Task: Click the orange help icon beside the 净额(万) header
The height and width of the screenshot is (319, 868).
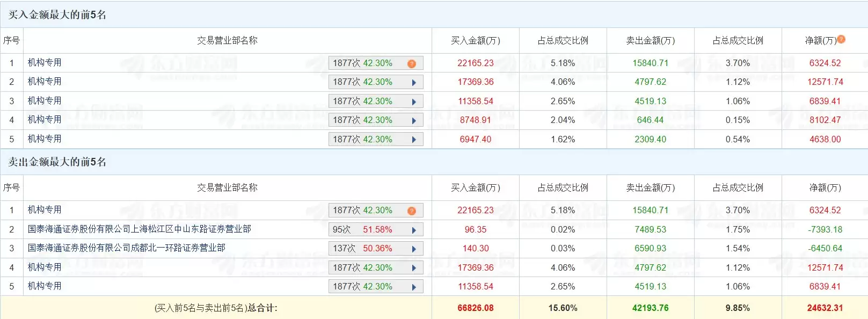Action: pyautogui.click(x=841, y=39)
